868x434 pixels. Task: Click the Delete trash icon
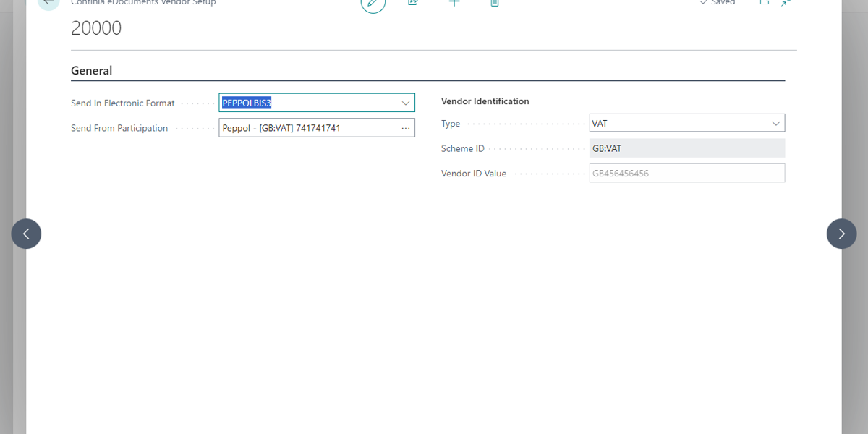coord(495,3)
